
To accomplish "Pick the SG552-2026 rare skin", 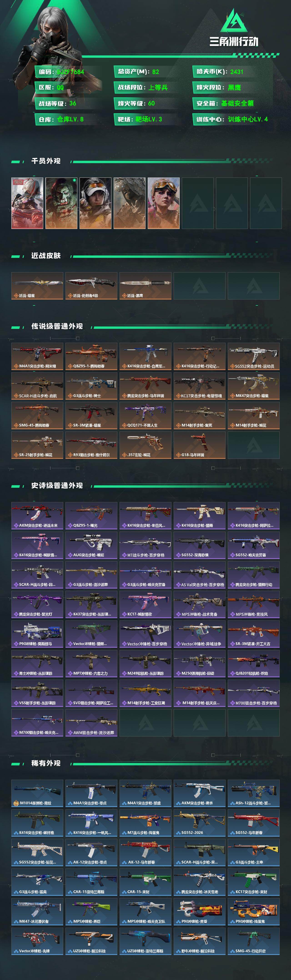I will coord(199,823).
